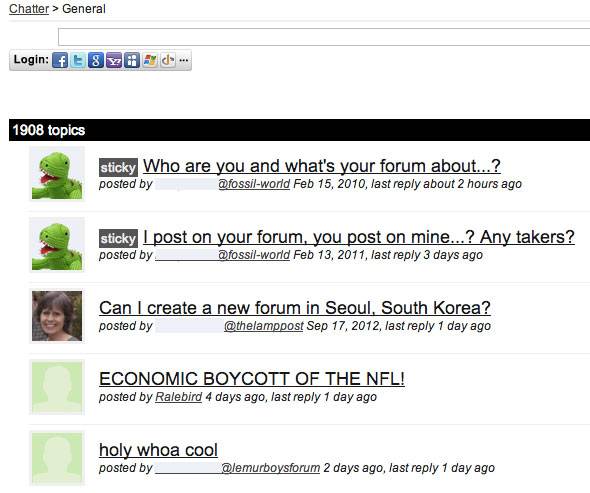Log in with Windows Live icon
Screen dimensions: 590x493
(150, 60)
